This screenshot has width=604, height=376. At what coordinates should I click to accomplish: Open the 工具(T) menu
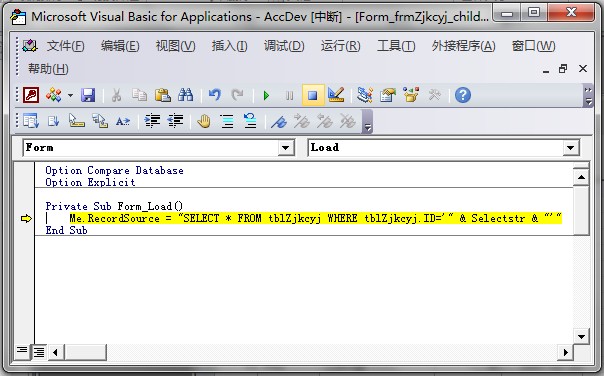(x=396, y=46)
